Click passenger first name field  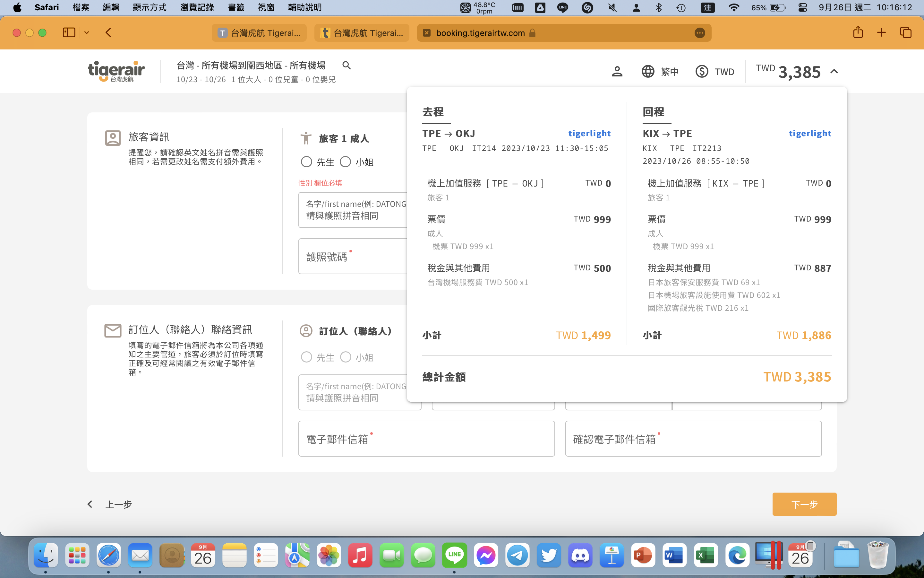[x=353, y=210]
